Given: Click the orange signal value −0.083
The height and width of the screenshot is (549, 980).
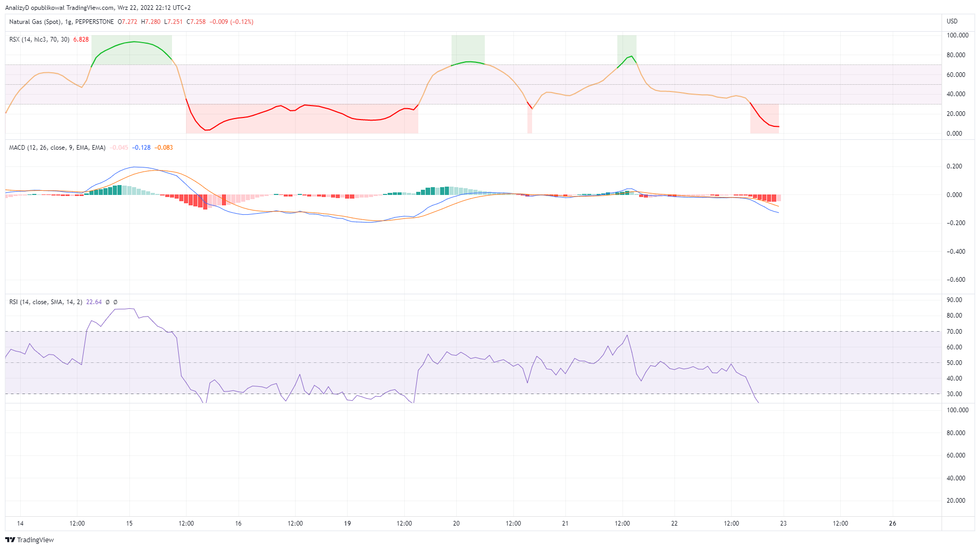Looking at the screenshot, I should pos(164,148).
